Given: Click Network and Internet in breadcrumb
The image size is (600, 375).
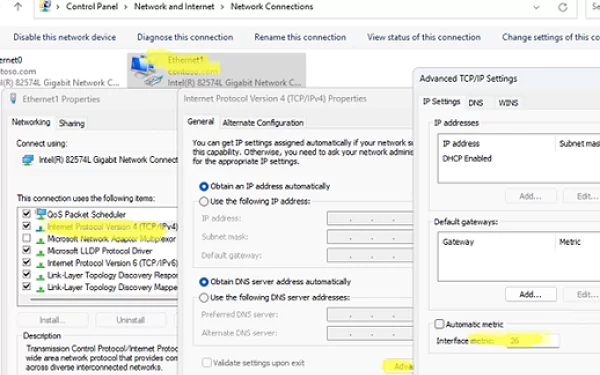Looking at the screenshot, I should (x=174, y=7).
